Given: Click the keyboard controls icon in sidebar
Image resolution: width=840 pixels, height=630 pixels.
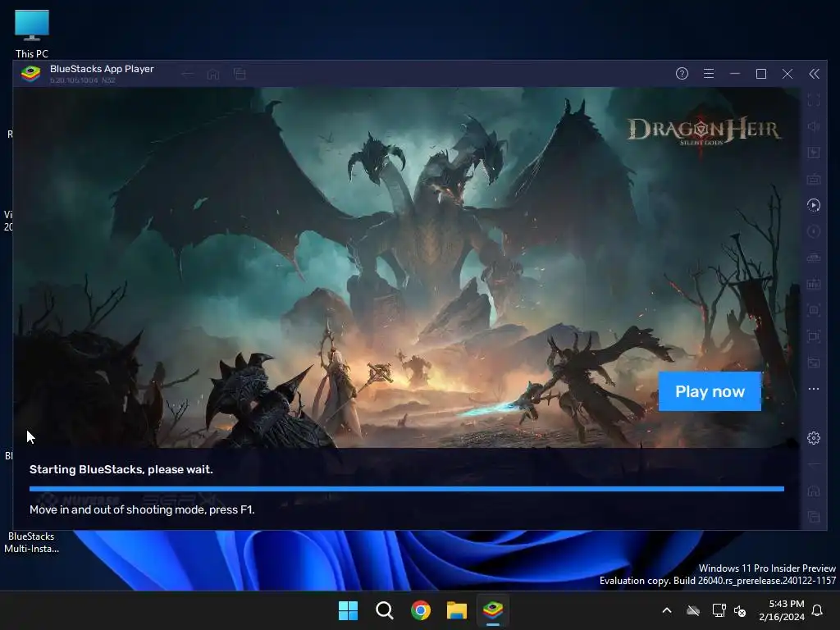Looking at the screenshot, I should (813, 179).
